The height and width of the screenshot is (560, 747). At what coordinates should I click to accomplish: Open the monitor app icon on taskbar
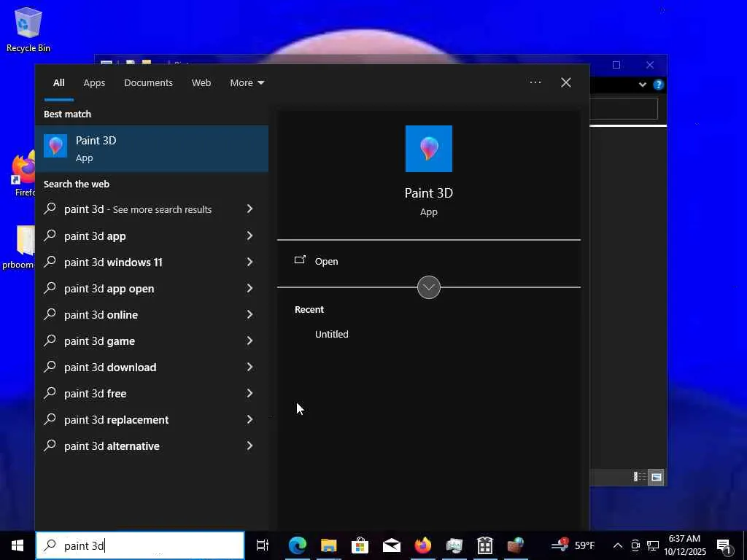click(454, 545)
